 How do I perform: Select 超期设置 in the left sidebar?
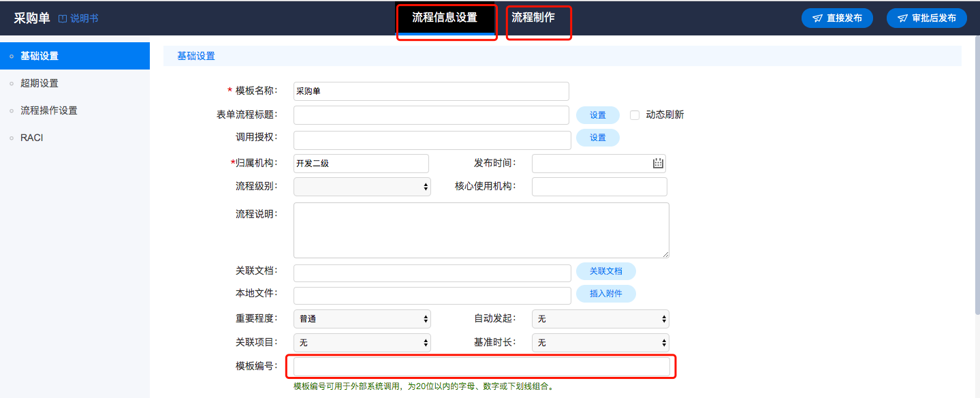coord(75,83)
